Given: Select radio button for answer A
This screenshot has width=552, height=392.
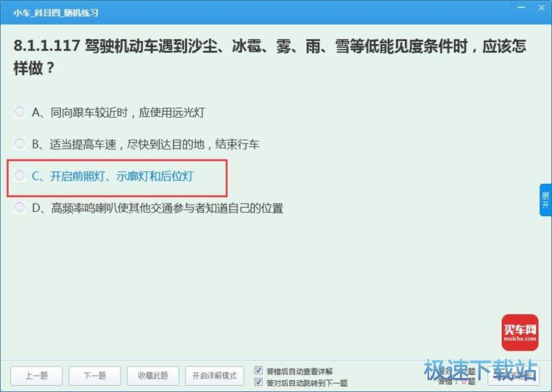Looking at the screenshot, I should [19, 112].
